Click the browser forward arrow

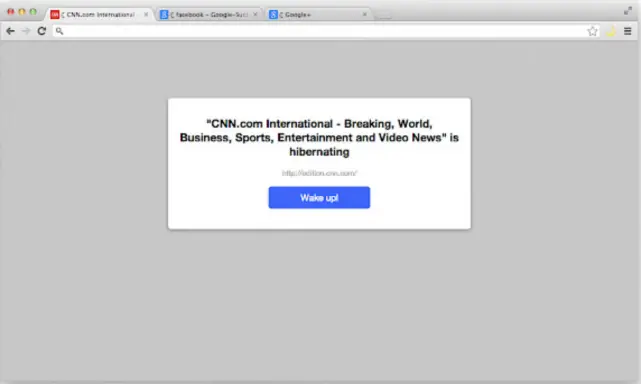[x=26, y=31]
